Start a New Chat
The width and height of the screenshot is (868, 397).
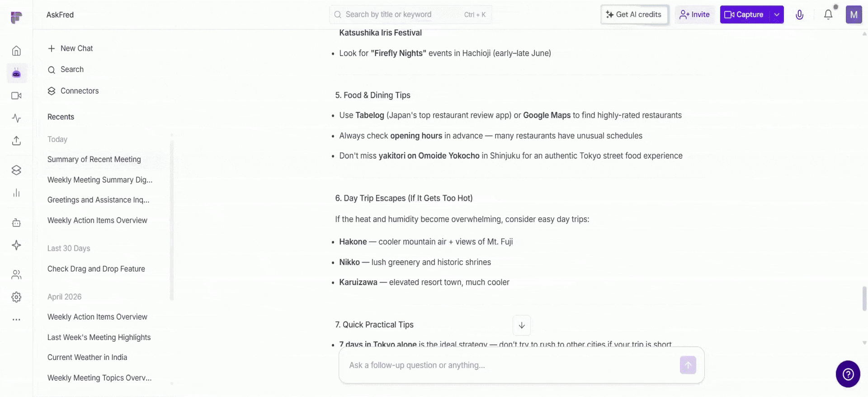pos(70,48)
